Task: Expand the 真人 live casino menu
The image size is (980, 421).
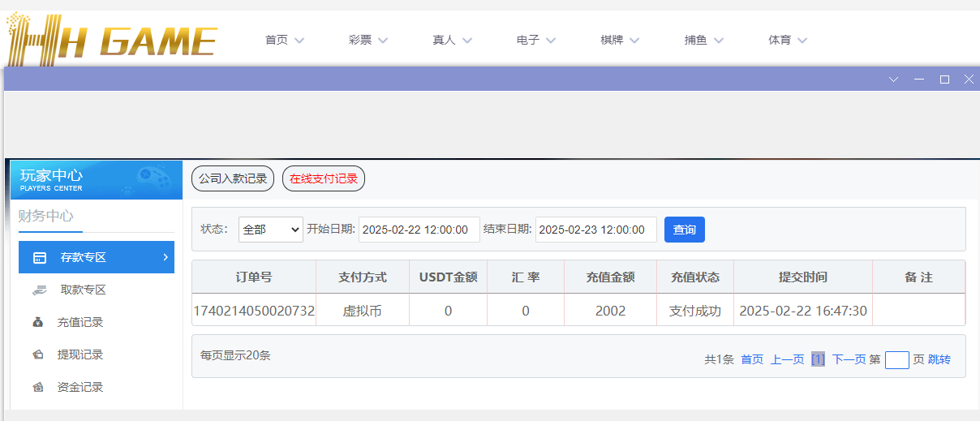Action: point(452,40)
